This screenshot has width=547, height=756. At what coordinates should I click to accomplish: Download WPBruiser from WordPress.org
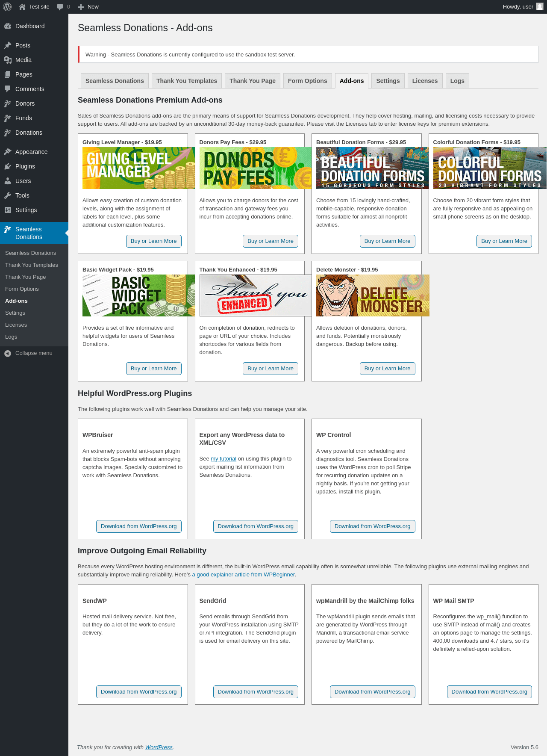tap(139, 526)
